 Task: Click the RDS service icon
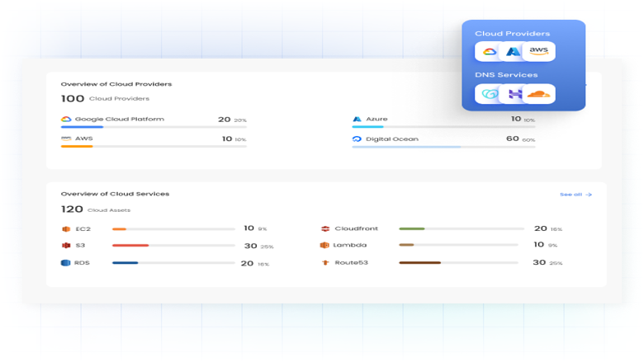click(66, 263)
